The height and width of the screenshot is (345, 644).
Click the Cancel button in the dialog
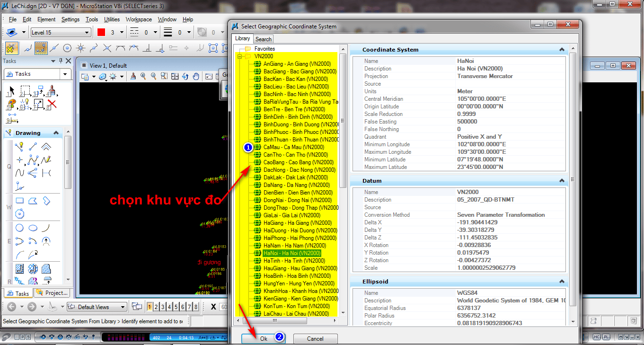(315, 339)
